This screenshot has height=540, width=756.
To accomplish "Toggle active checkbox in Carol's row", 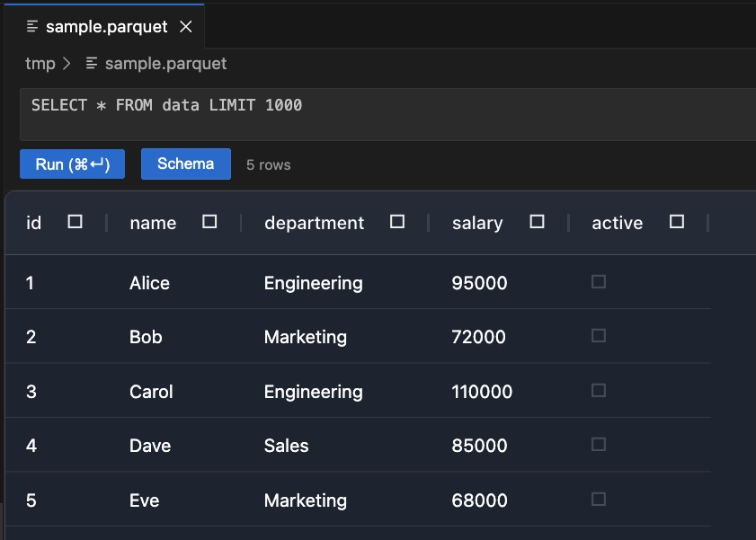I will pos(599,391).
